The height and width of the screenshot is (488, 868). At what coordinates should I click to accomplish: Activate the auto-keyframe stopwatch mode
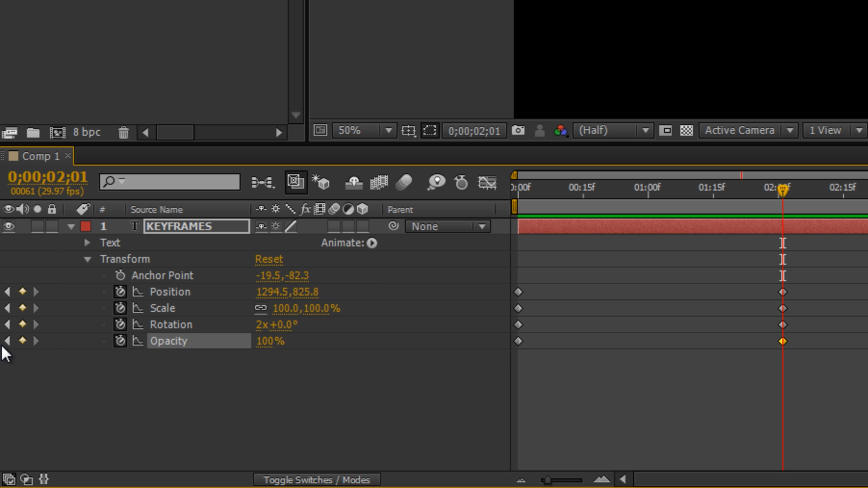[461, 182]
